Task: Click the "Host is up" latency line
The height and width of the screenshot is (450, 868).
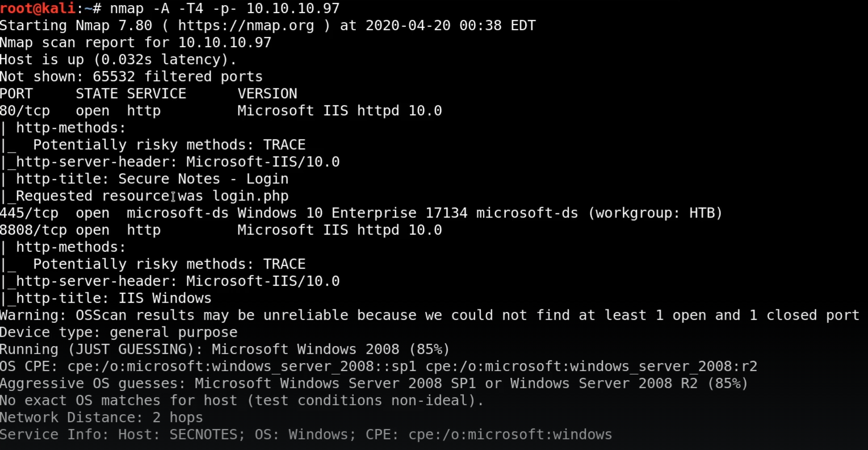Action: coord(118,60)
